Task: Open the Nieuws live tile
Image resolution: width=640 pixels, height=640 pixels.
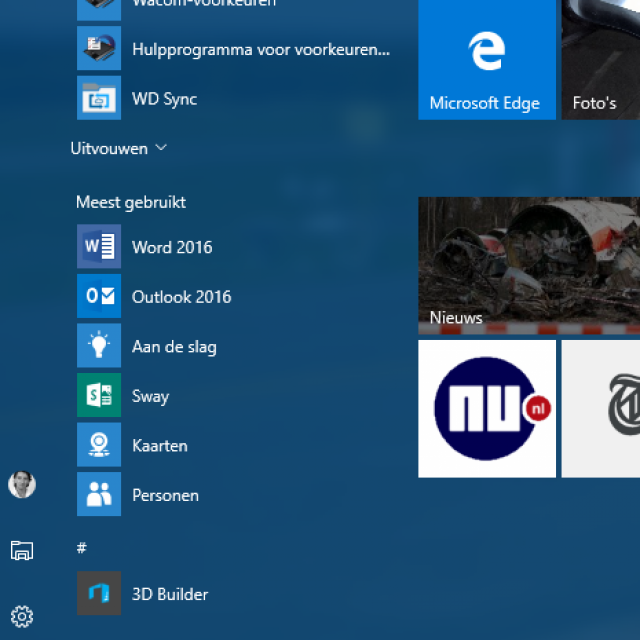Action: tap(528, 265)
